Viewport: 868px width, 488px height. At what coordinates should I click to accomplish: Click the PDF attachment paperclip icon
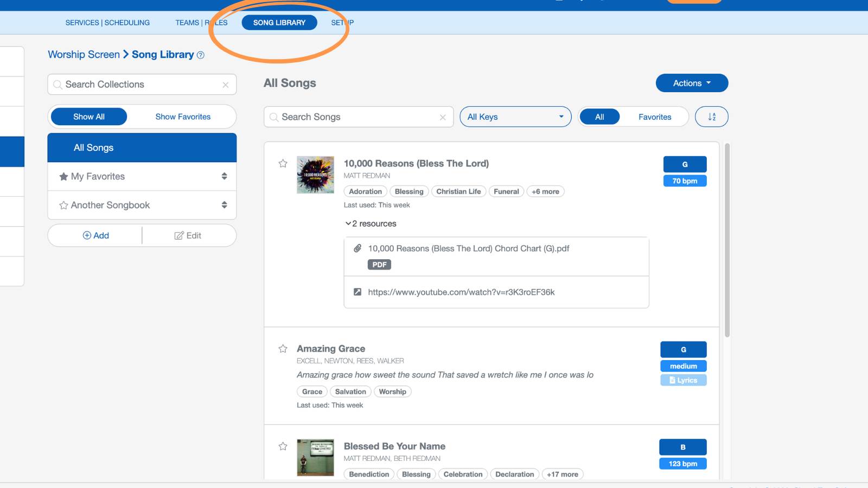(358, 248)
